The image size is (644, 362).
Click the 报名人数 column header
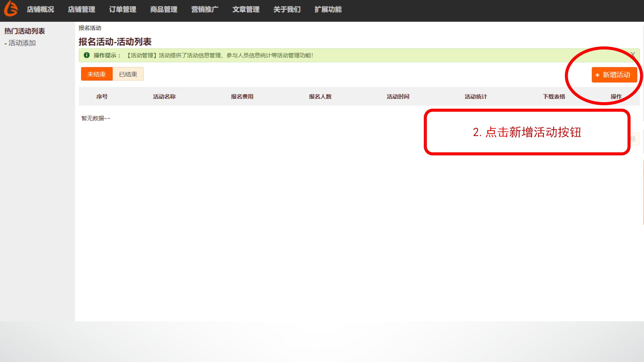pos(320,97)
